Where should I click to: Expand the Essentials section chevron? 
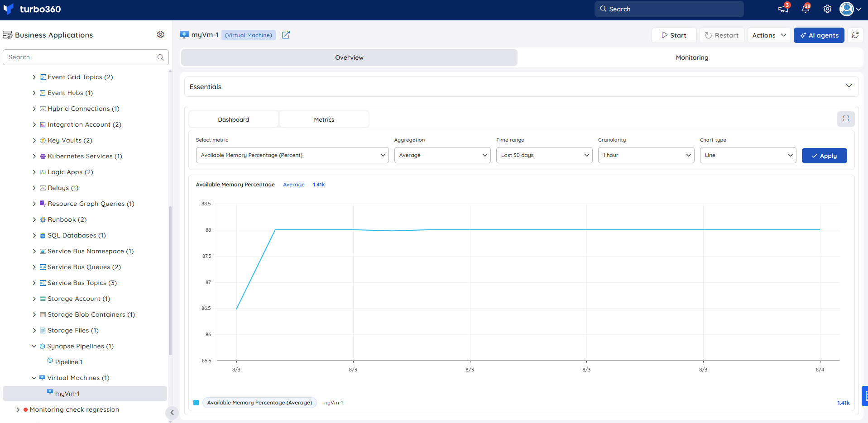tap(849, 86)
